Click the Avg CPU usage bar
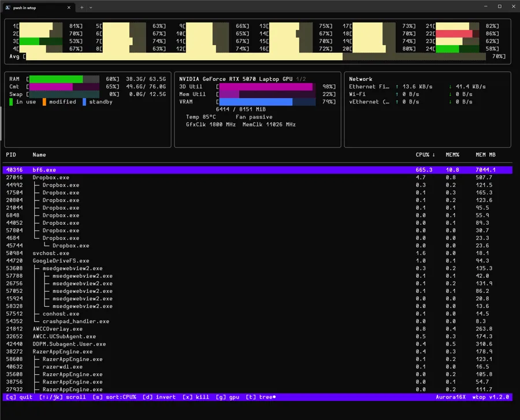The width and height of the screenshot is (520, 420). click(256, 57)
